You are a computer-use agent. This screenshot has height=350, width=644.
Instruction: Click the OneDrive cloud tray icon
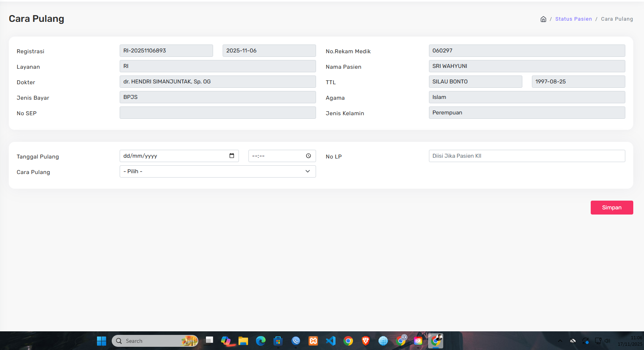(x=573, y=341)
